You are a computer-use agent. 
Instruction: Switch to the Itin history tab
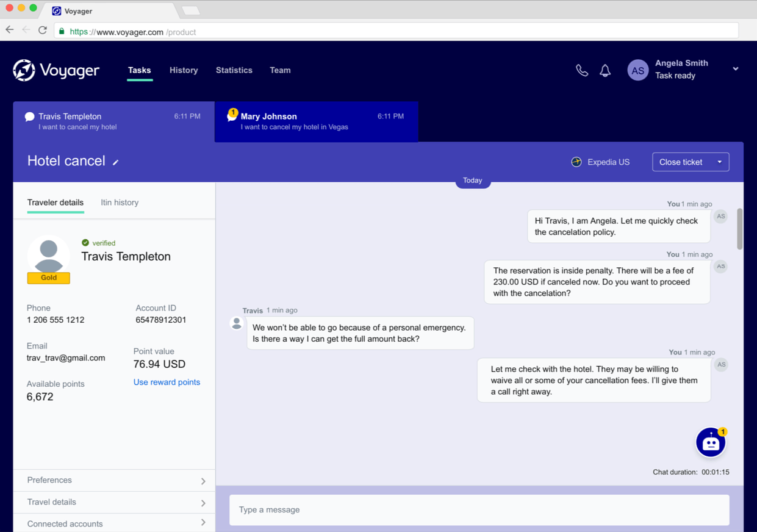click(120, 202)
